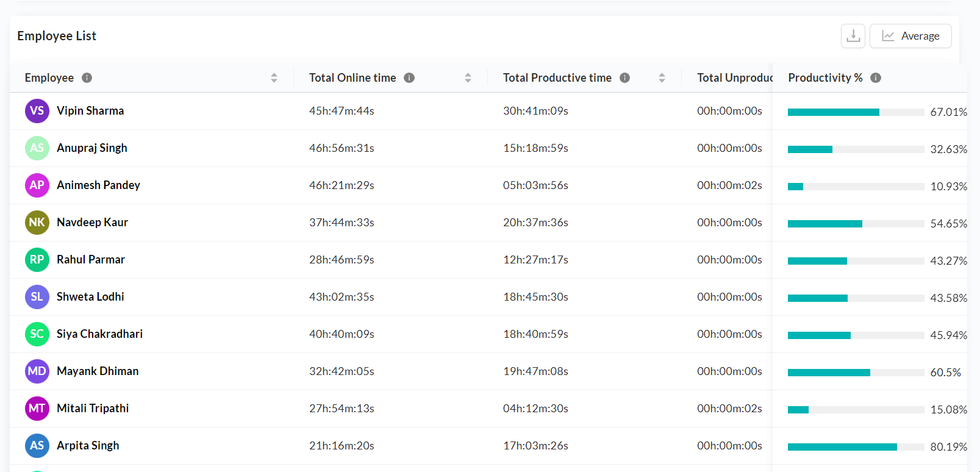The image size is (980, 472).
Task: Open Animesh Pandey's name
Action: click(98, 185)
